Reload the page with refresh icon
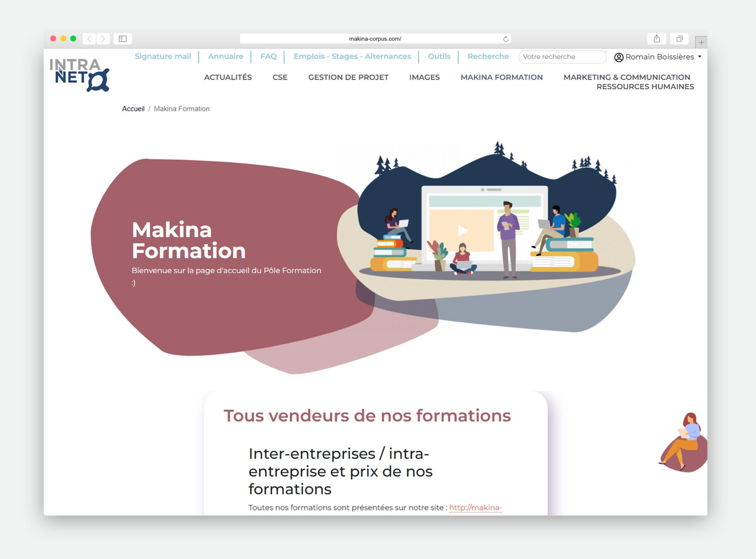The width and height of the screenshot is (756, 559). coord(506,39)
